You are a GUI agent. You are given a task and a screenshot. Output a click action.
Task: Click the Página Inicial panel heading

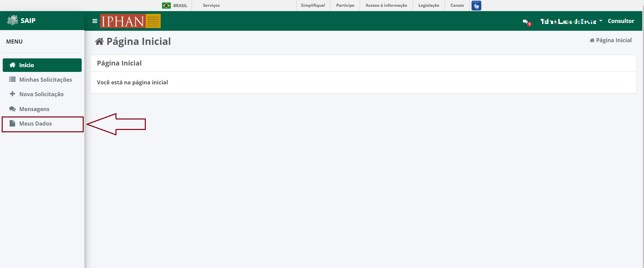click(x=119, y=63)
